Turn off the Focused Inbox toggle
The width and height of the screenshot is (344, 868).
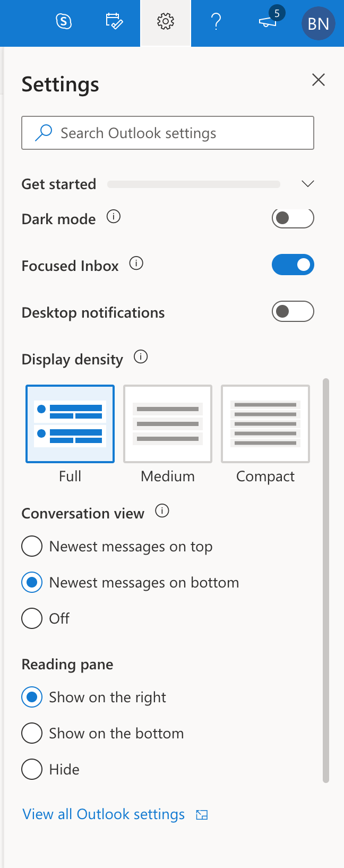tap(293, 265)
